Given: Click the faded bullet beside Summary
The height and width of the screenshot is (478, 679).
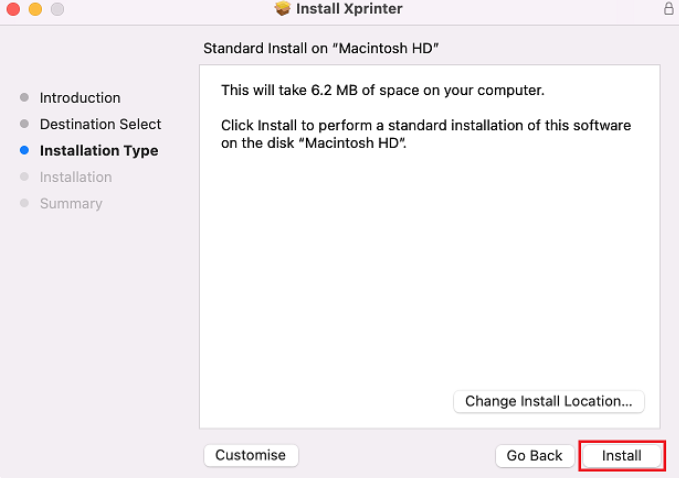Looking at the screenshot, I should (x=25, y=203).
